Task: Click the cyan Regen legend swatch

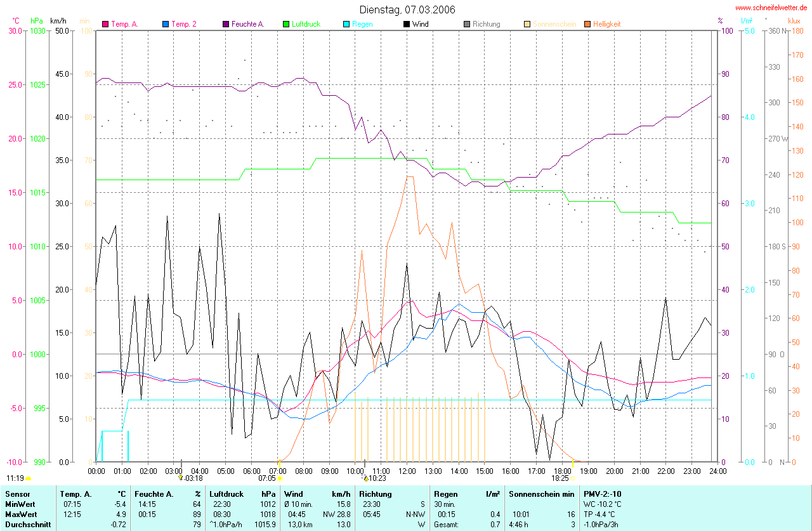Action: click(x=346, y=24)
